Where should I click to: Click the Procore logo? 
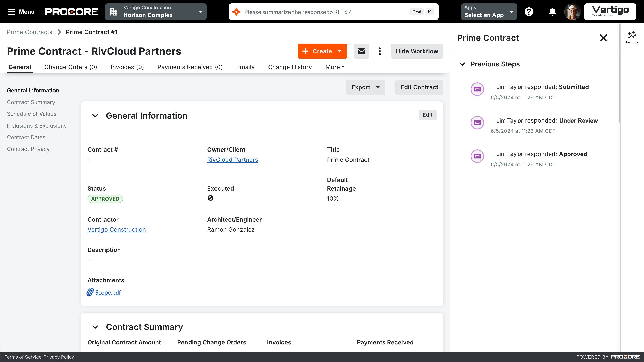pyautogui.click(x=71, y=12)
